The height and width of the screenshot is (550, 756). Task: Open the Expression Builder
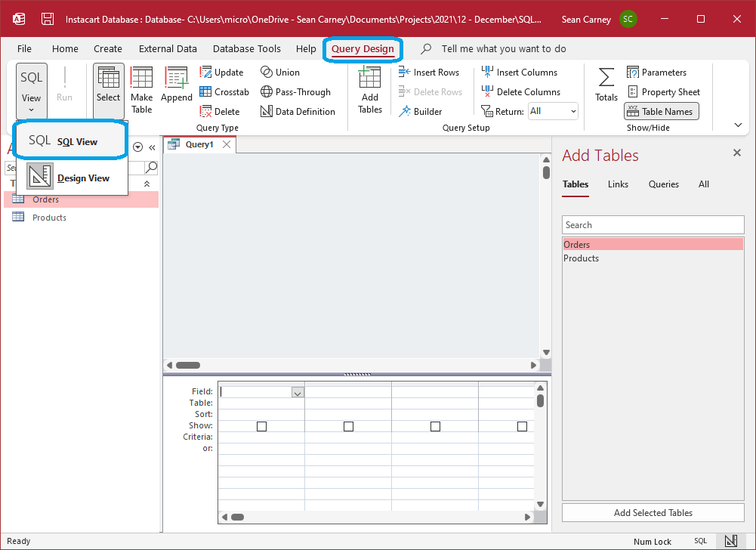[427, 111]
